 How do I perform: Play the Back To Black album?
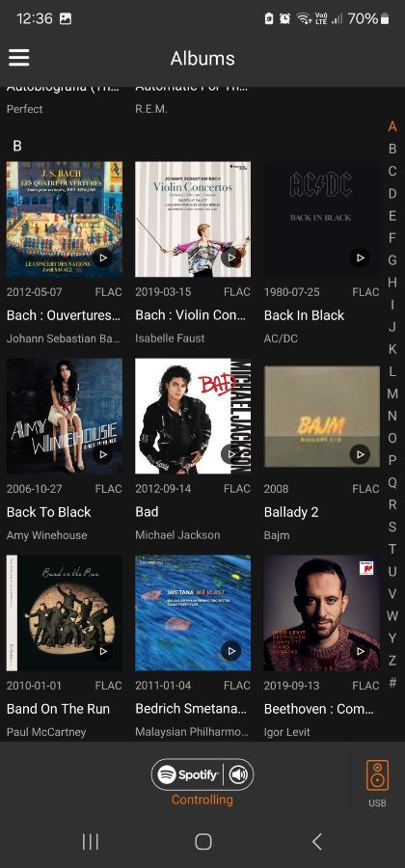coord(102,454)
